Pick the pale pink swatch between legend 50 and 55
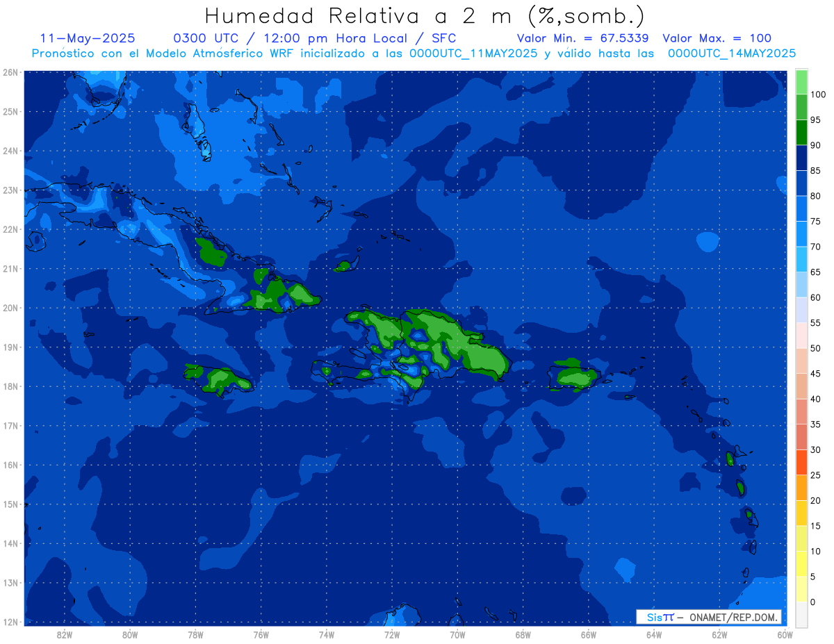834x644 pixels. coord(801,336)
